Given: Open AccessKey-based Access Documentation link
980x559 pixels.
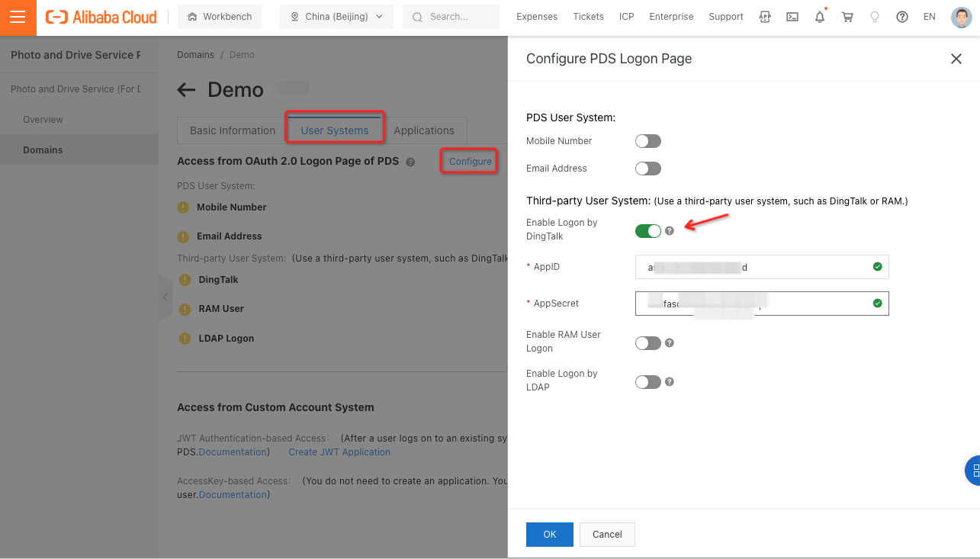Looking at the screenshot, I should tap(233, 495).
